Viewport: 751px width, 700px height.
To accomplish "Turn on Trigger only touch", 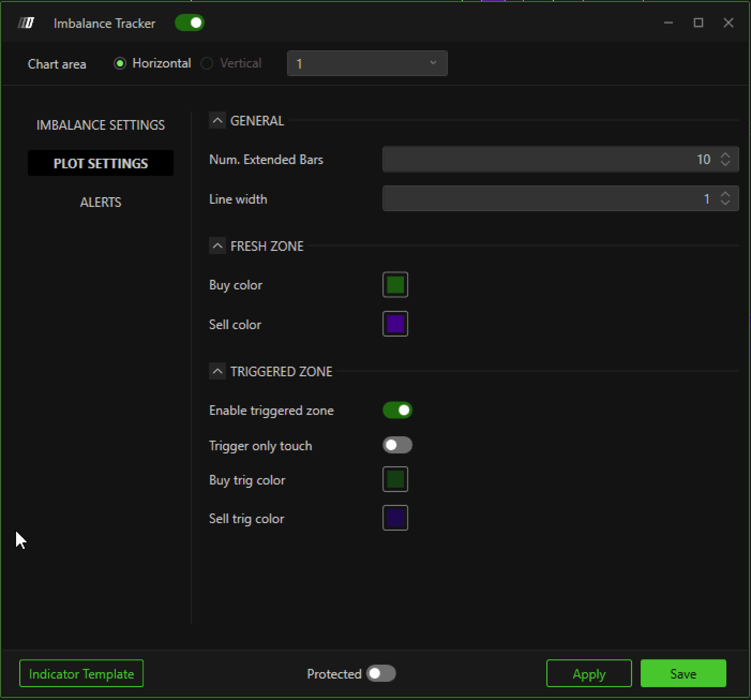I will point(397,445).
